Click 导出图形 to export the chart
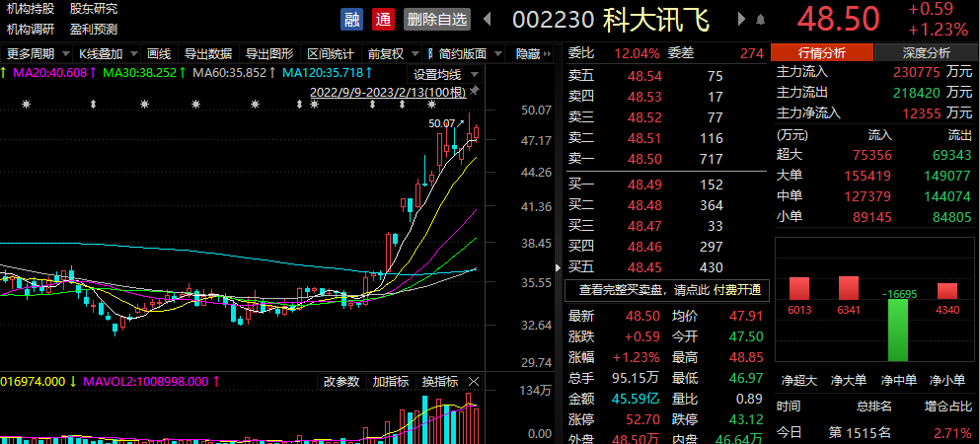This screenshot has width=980, height=444. pyautogui.click(x=269, y=53)
